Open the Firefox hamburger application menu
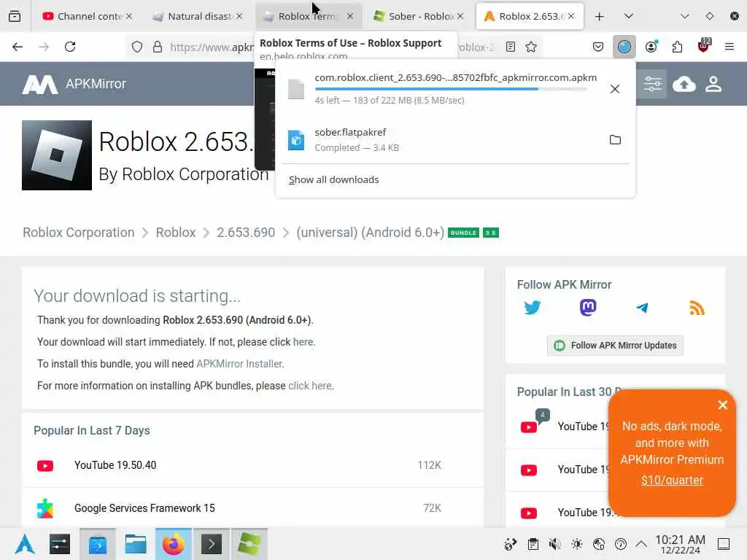Viewport: 747px width, 560px height. click(729, 47)
